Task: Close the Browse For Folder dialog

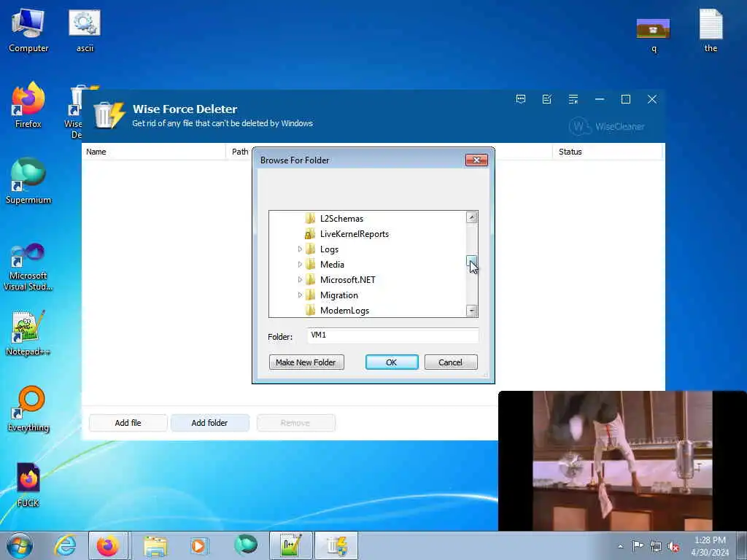Action: point(476,160)
